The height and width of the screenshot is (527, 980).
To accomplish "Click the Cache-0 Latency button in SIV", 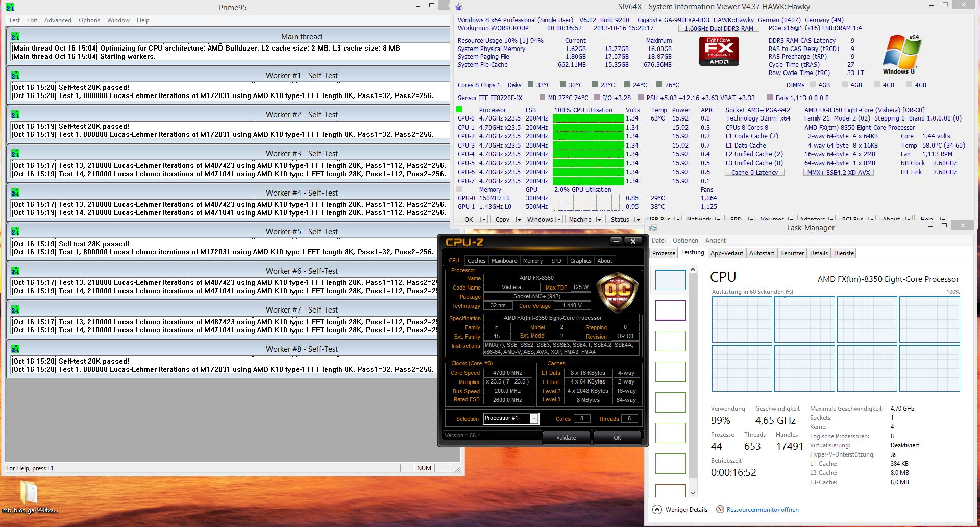I will pyautogui.click(x=754, y=173).
